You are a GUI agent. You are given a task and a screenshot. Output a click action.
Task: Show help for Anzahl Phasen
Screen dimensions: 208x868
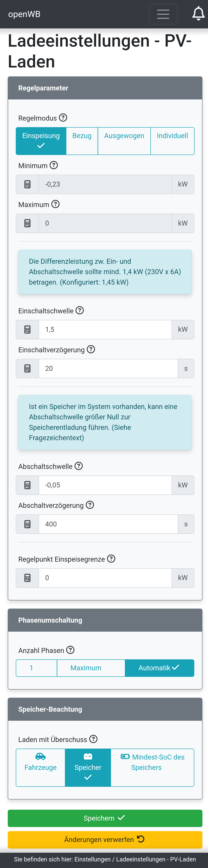(x=70, y=650)
